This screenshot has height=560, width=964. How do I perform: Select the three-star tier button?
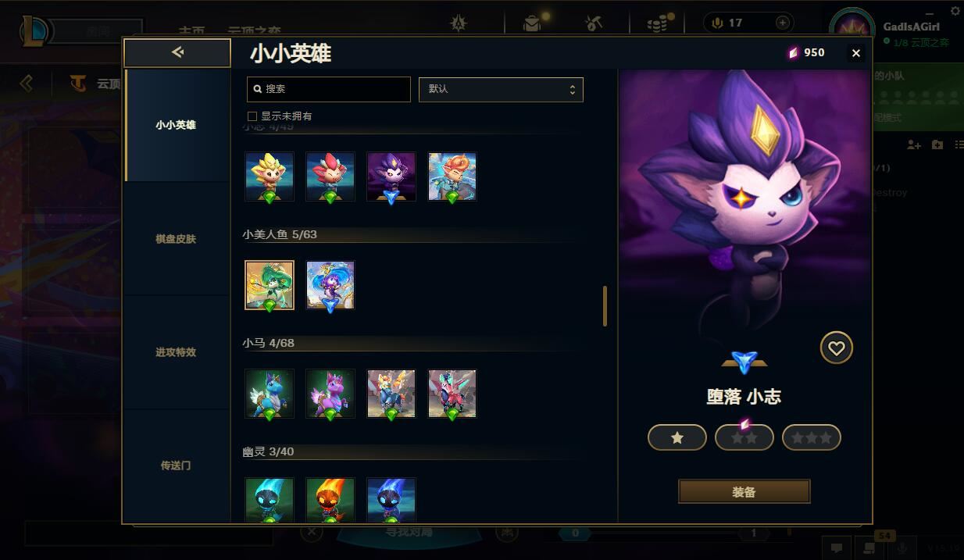click(812, 437)
